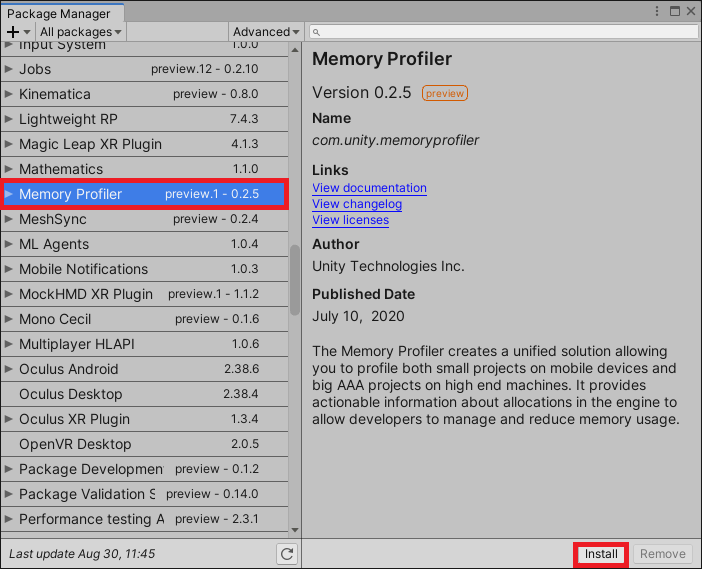Click the plus icon to add package
The width and height of the screenshot is (702, 569).
pyautogui.click(x=13, y=32)
